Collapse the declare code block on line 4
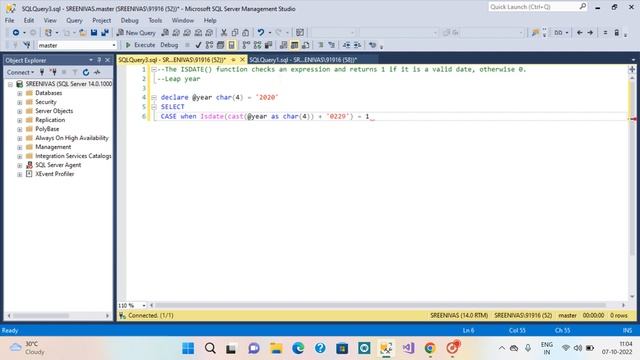 point(154,98)
